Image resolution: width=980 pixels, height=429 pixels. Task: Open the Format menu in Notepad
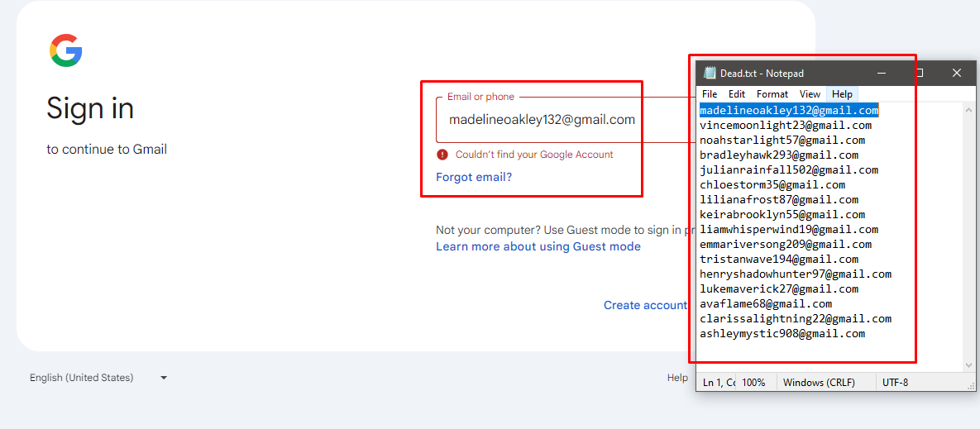coord(772,93)
